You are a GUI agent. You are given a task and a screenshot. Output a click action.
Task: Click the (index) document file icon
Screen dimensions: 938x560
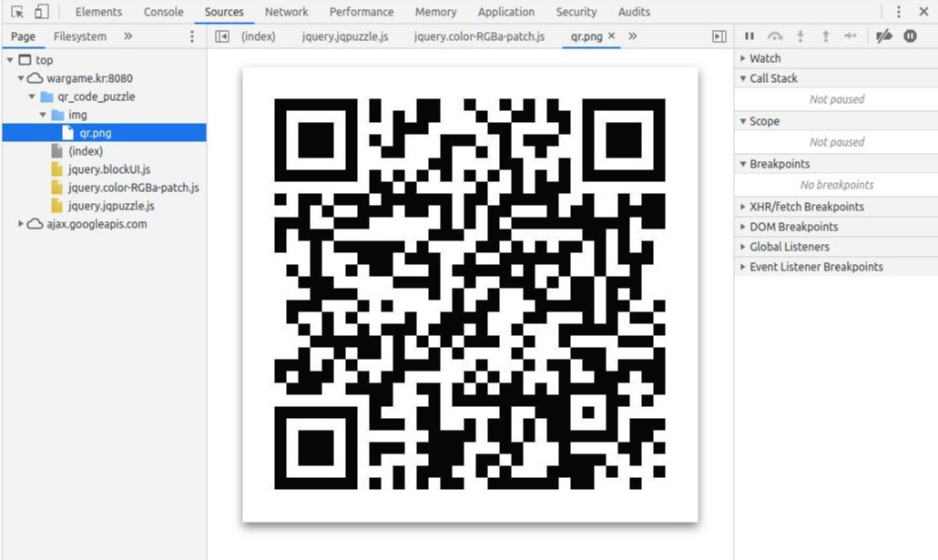56,151
